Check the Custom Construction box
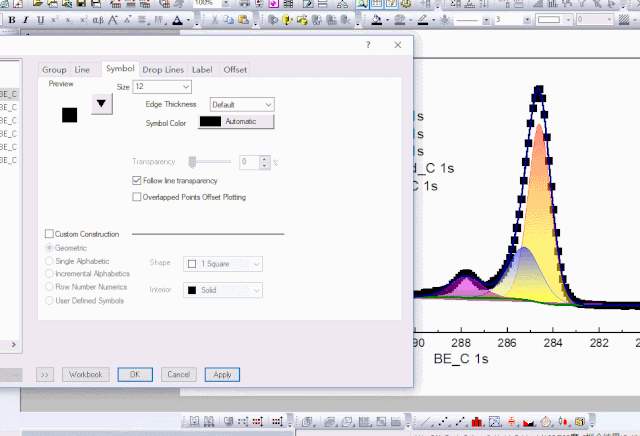 click(49, 233)
